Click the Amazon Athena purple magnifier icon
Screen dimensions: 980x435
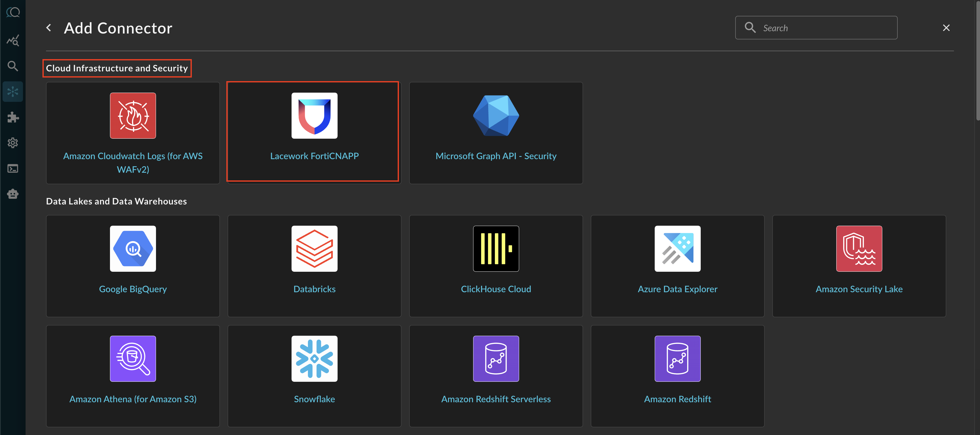tap(133, 358)
